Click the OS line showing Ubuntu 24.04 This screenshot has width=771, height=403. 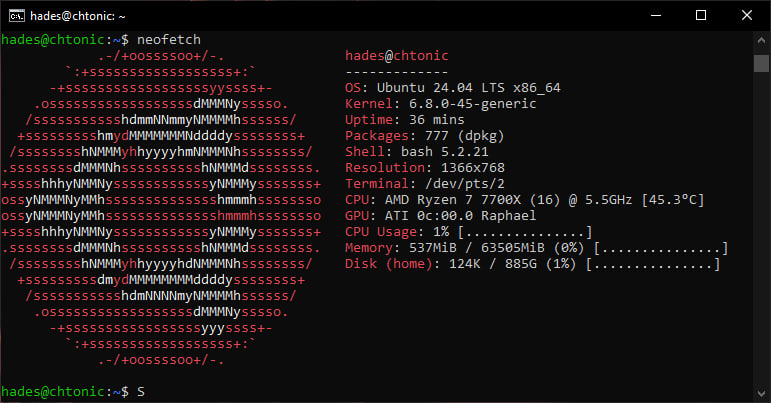(x=452, y=88)
